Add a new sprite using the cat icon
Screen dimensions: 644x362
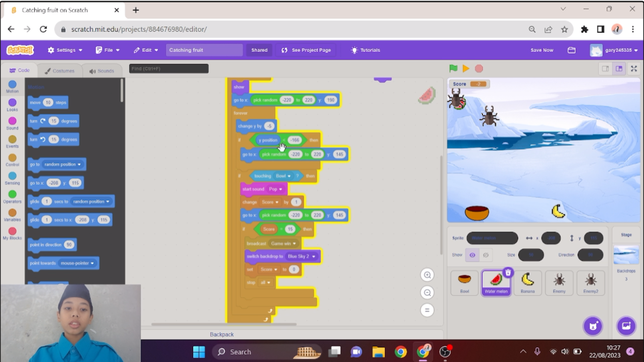point(592,326)
